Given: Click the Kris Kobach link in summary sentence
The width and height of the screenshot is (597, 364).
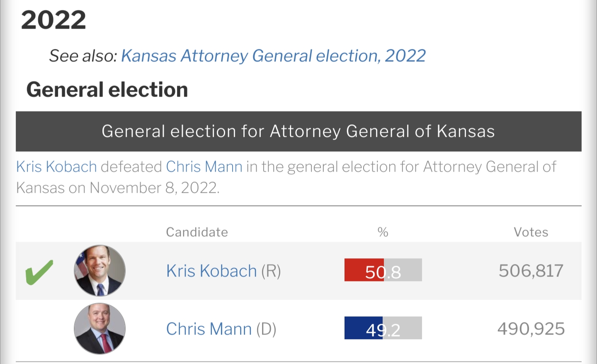Looking at the screenshot, I should 56,167.
